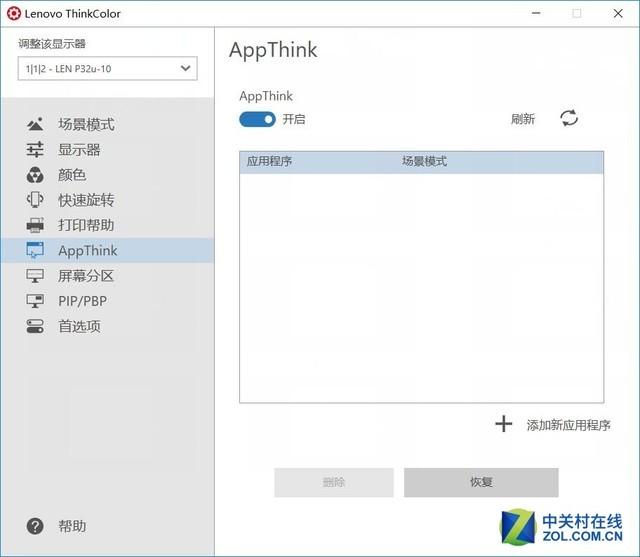Click the PIP/PBP monitor icon

(x=35, y=301)
